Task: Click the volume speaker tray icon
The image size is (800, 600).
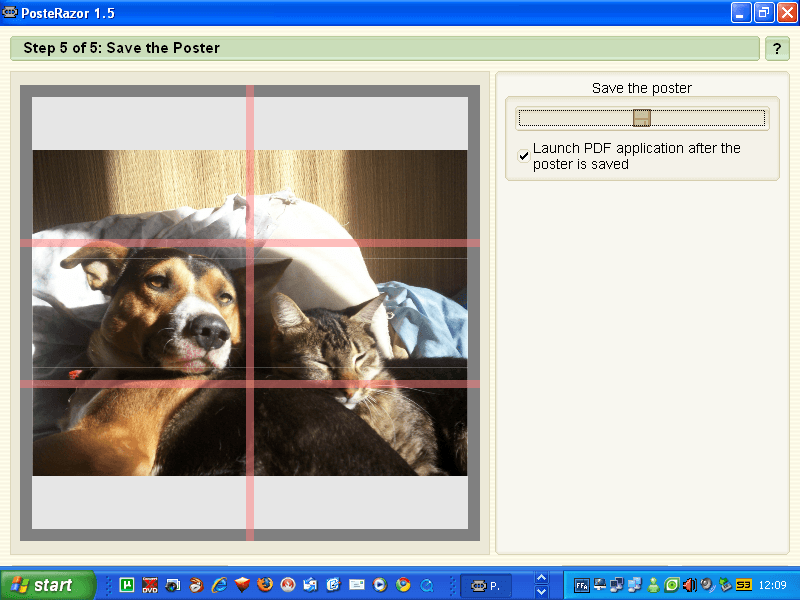Action: tap(689, 585)
